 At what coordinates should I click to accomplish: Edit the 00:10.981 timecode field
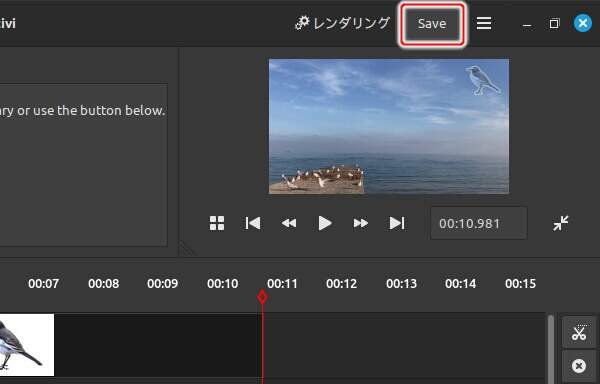pos(479,223)
